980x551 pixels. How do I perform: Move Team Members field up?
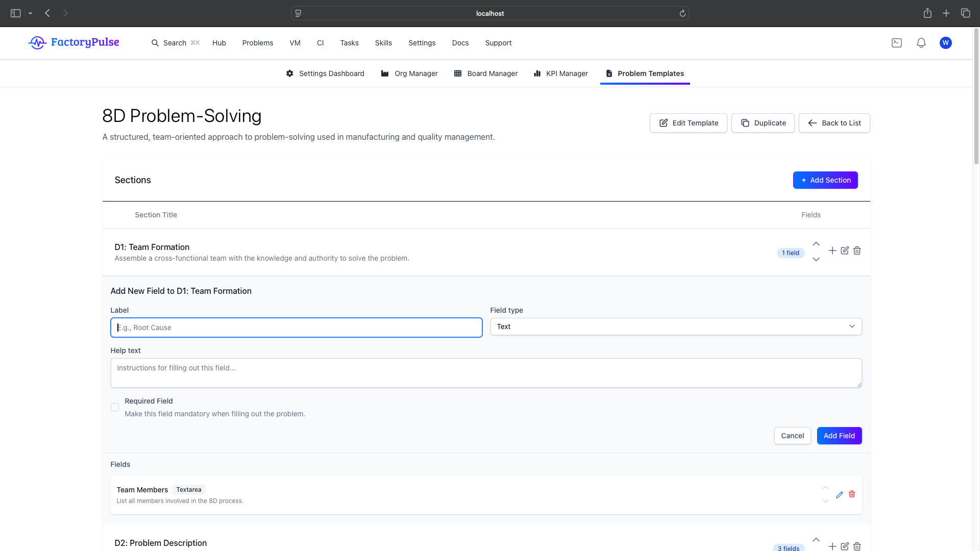tap(825, 488)
